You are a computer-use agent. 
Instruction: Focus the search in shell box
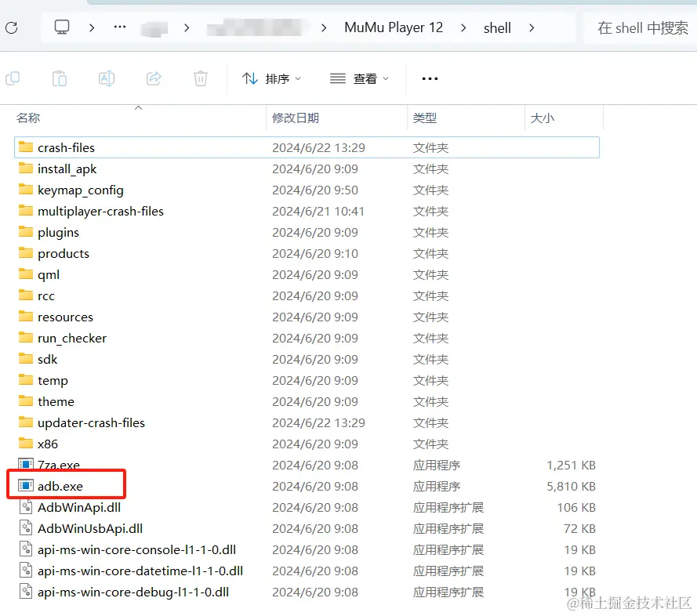641,28
